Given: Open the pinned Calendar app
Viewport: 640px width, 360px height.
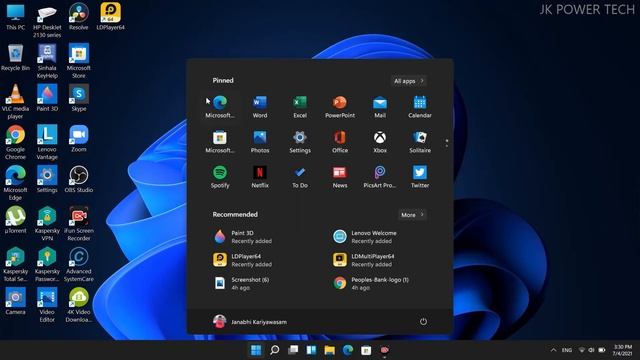Looking at the screenshot, I should (x=420, y=107).
